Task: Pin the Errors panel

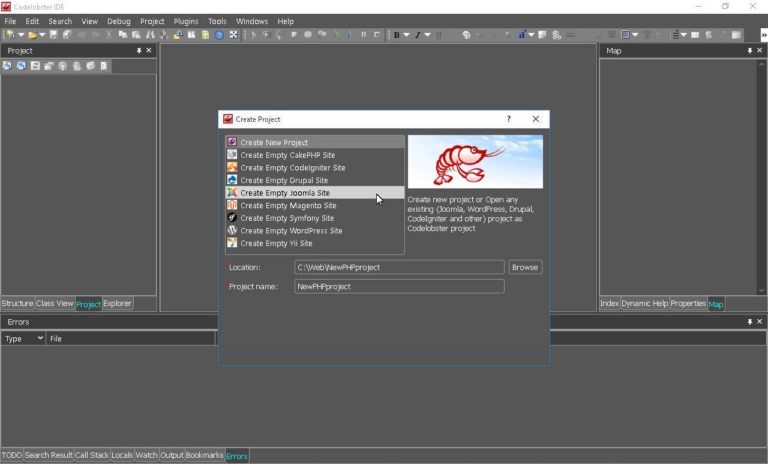Action: (x=750, y=321)
